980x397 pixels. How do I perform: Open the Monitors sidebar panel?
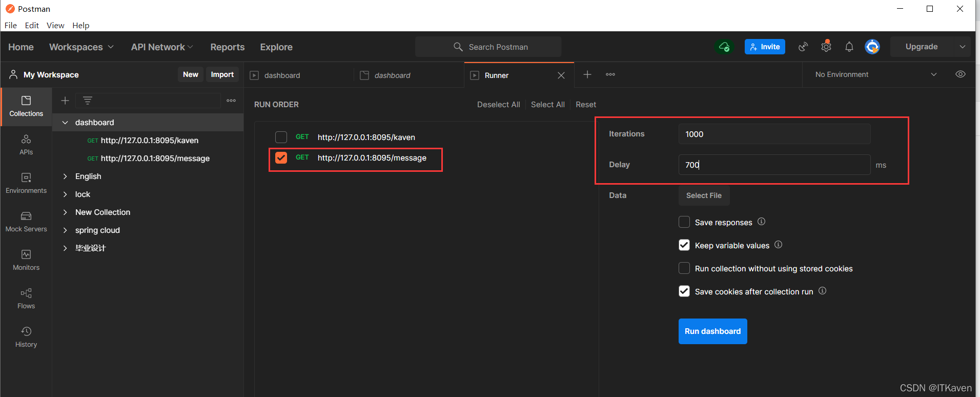point(26,260)
